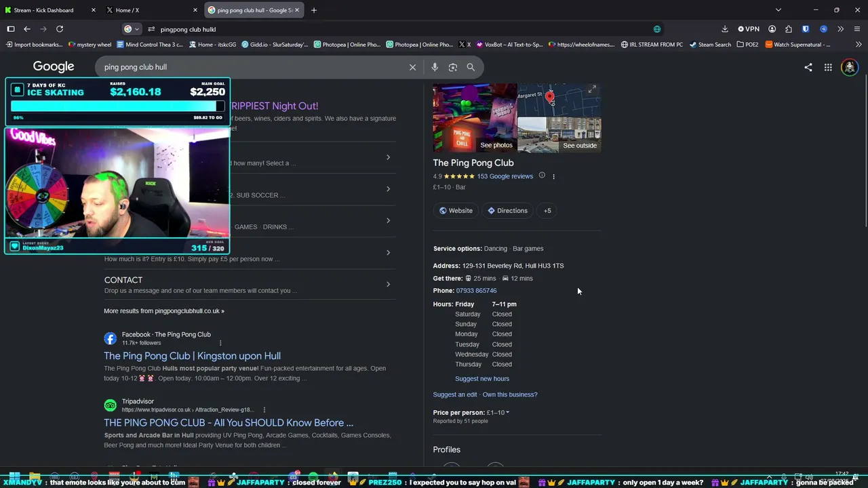Viewport: 868px width, 488px height.
Task: Click the Google search input field
Action: pos(251,67)
